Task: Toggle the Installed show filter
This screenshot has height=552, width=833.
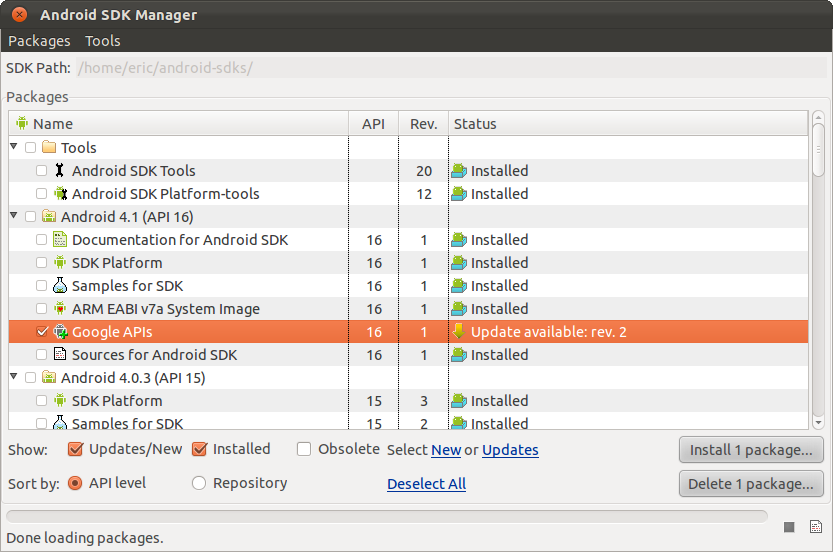Action: 199,449
